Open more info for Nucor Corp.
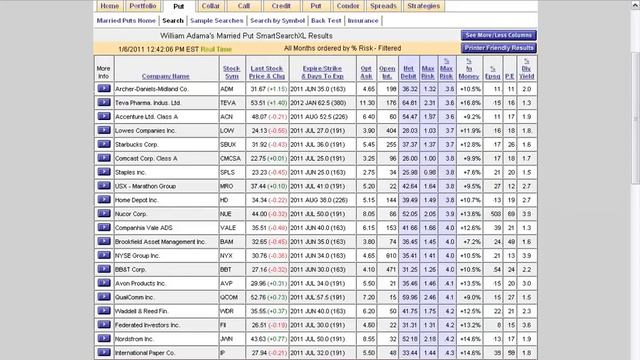Viewport: 640px width, 360px height. coord(104,213)
